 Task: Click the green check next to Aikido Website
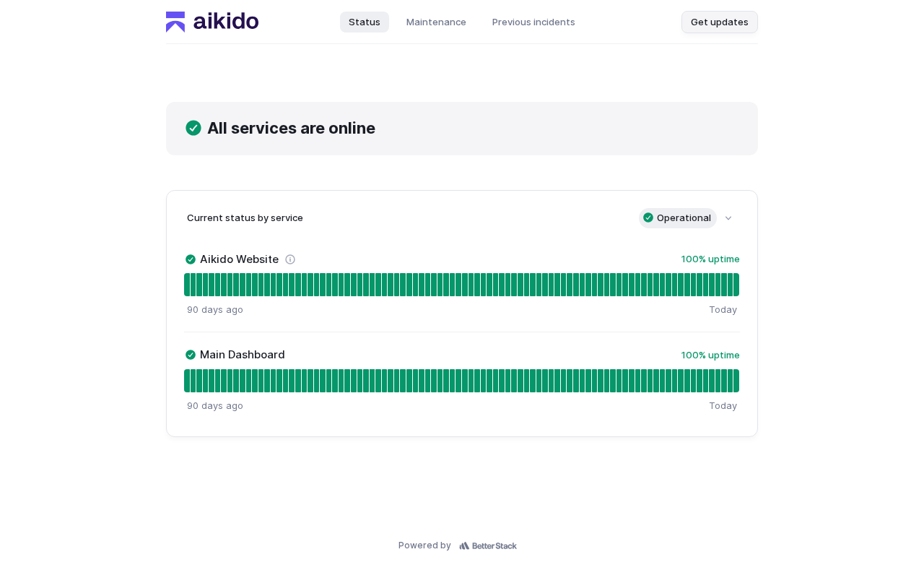[191, 259]
